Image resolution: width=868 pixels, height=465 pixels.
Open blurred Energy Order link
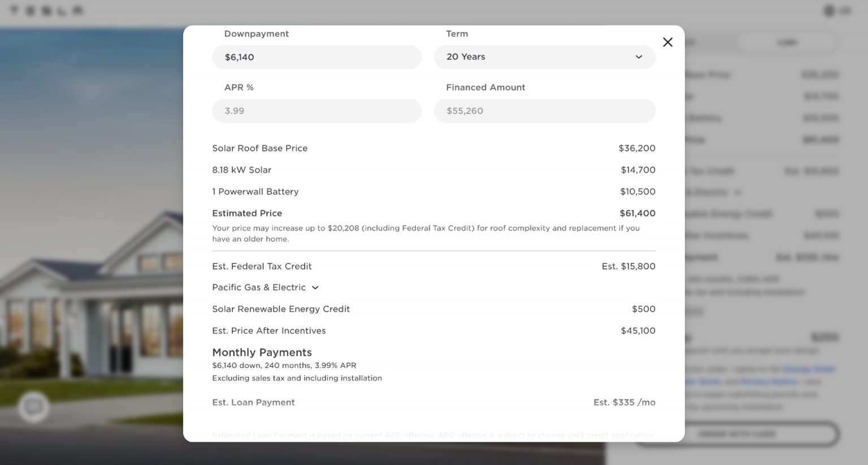[809, 369]
